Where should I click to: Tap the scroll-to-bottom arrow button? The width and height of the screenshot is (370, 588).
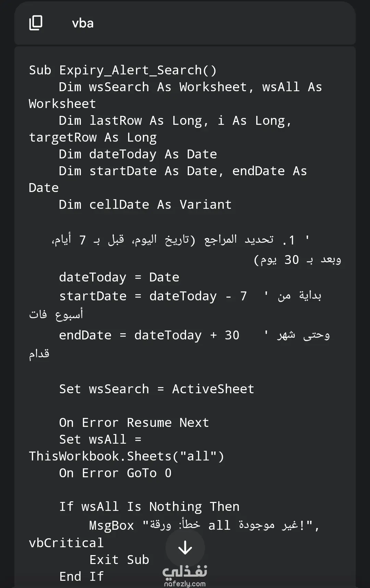(185, 548)
